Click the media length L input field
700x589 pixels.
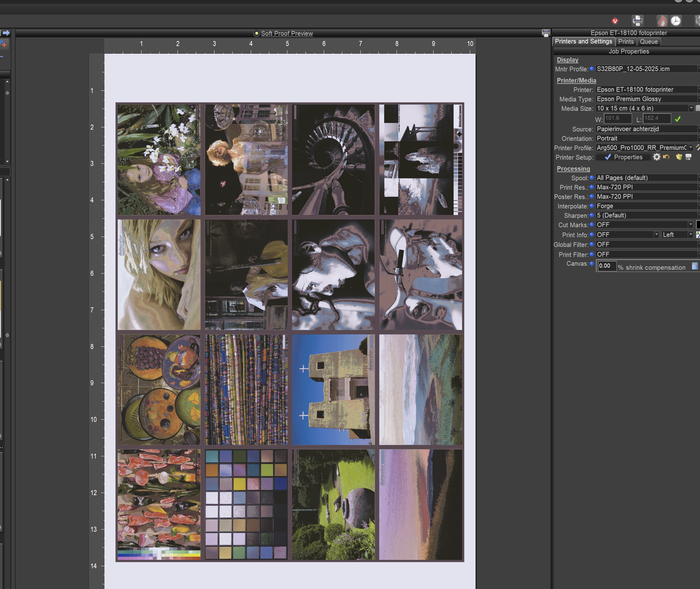click(656, 118)
